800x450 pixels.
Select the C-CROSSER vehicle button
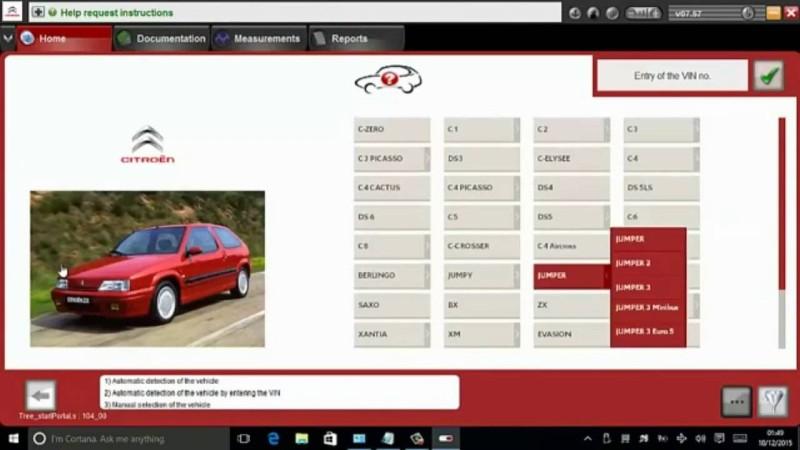(482, 246)
